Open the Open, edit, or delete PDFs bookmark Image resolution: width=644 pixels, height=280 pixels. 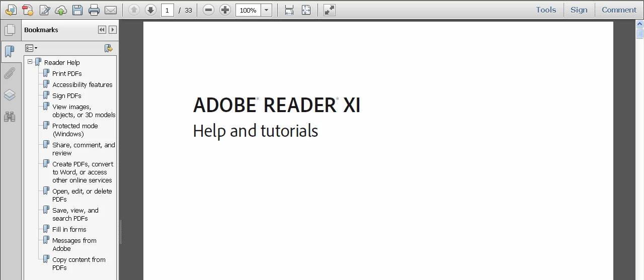coord(82,195)
